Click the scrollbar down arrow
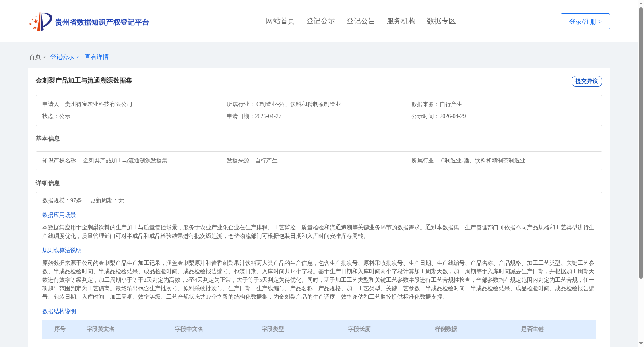The width and height of the screenshot is (644, 347). [641, 344]
